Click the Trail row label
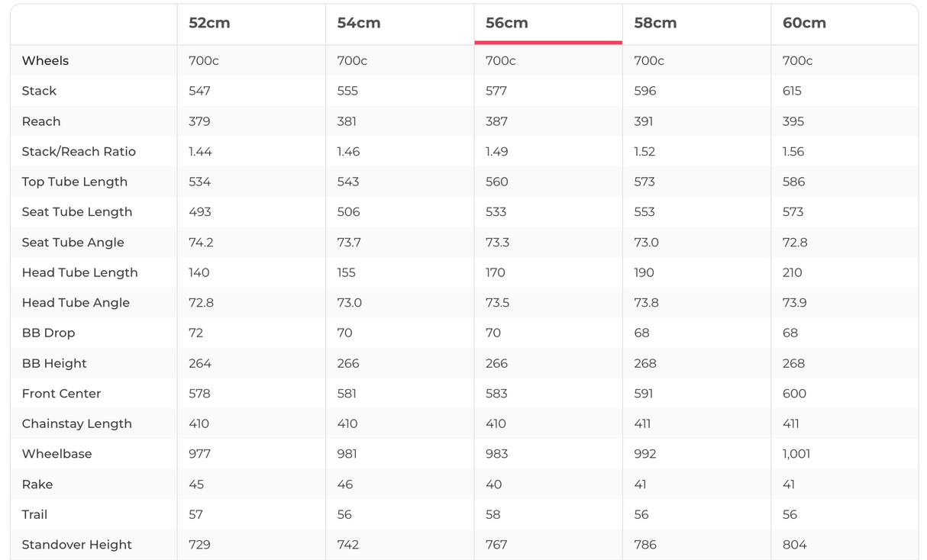The width and height of the screenshot is (927, 560). 34,515
